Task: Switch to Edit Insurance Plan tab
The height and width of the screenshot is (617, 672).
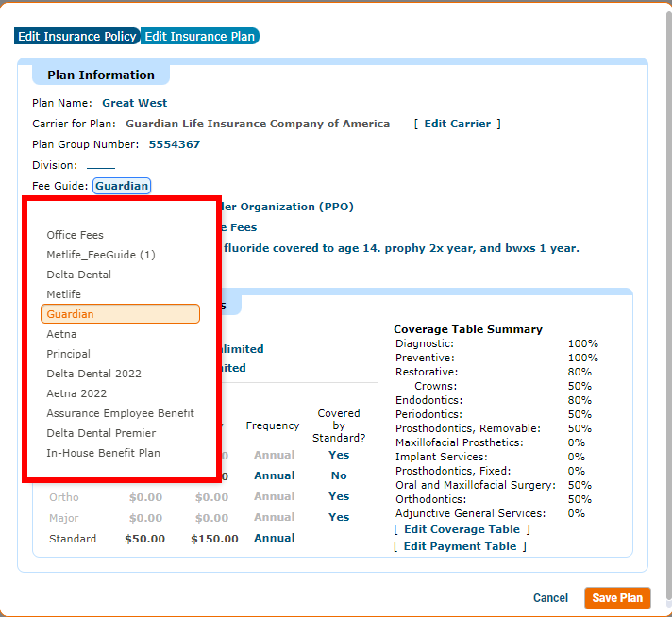Action: [x=200, y=37]
